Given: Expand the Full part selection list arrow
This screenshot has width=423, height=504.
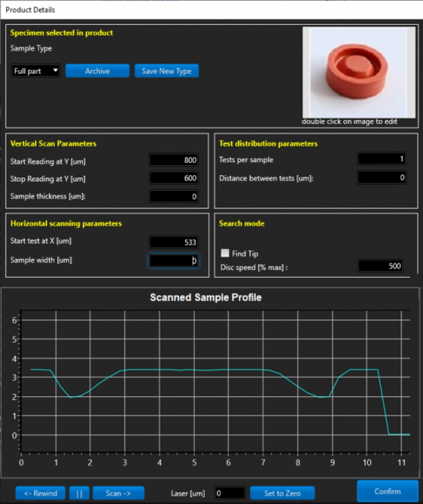Looking at the screenshot, I should tap(55, 70).
